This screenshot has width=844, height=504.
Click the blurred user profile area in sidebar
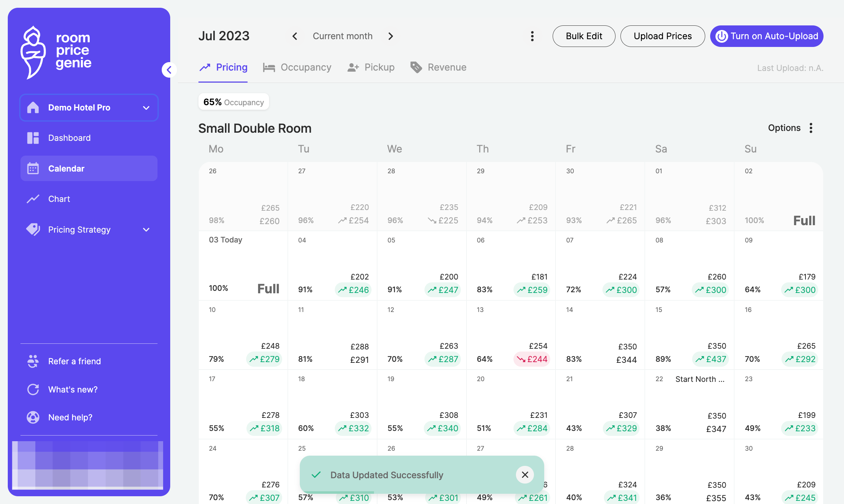point(88,466)
